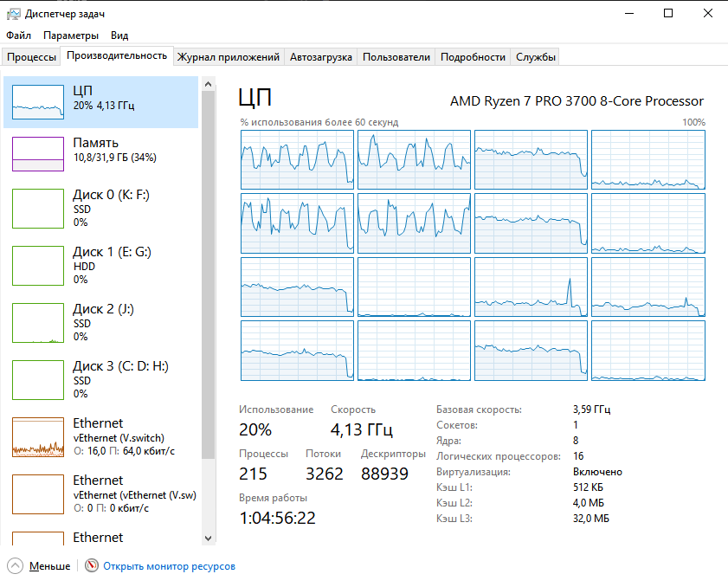This screenshot has width=728, height=587.
Task: Click the 100% graph scale label
Action: (x=693, y=122)
